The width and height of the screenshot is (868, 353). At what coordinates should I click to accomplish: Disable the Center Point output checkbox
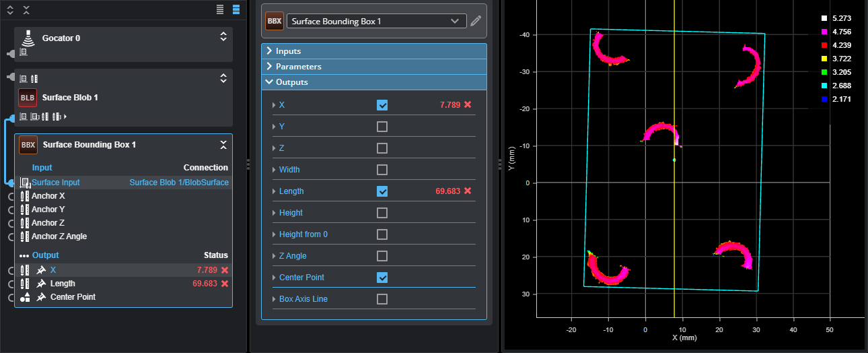pos(382,278)
